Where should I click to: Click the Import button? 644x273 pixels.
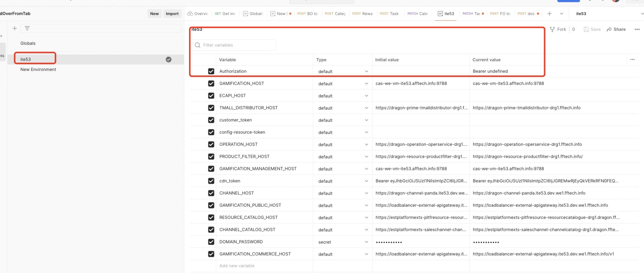click(172, 14)
